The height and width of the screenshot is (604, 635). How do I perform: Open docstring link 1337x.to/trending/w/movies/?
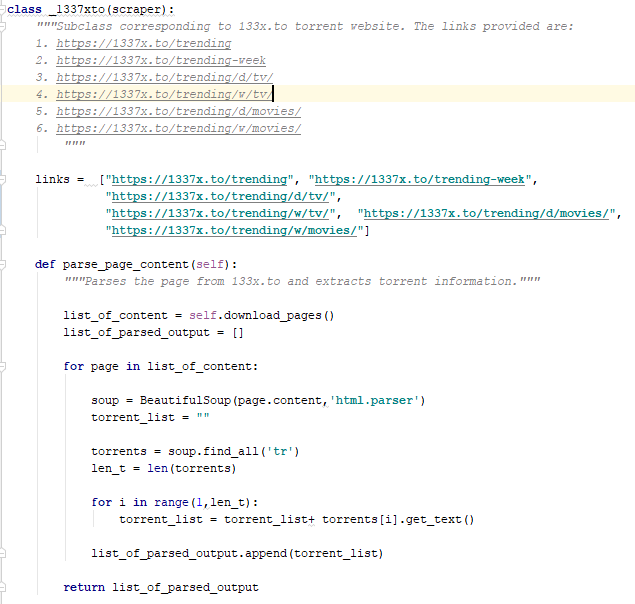[x=179, y=128]
